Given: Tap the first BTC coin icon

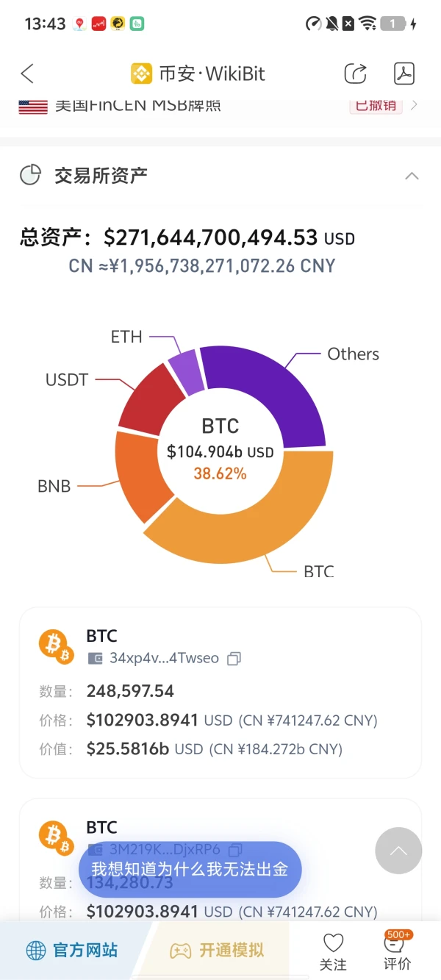Looking at the screenshot, I should coord(56,645).
